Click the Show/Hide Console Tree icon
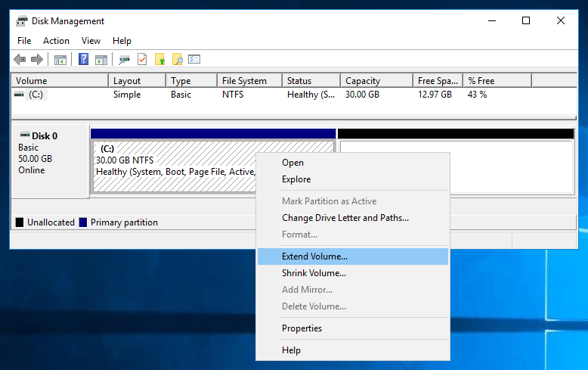The width and height of the screenshot is (588, 370). tap(60, 59)
